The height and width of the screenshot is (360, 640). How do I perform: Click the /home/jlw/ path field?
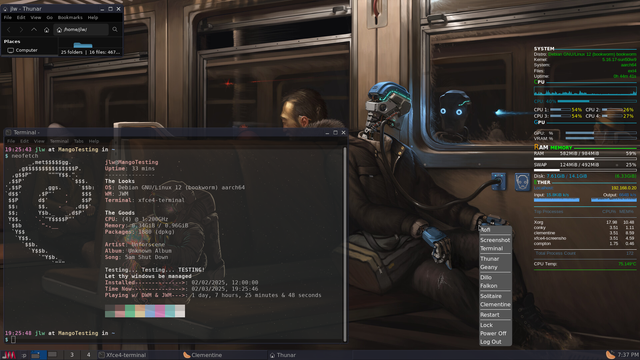click(82, 30)
